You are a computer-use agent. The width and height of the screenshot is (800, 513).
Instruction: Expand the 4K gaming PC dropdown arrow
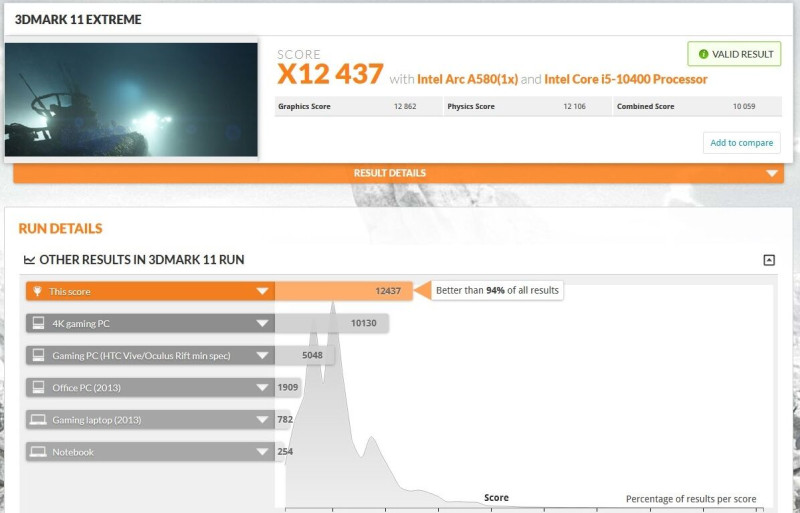(x=262, y=323)
